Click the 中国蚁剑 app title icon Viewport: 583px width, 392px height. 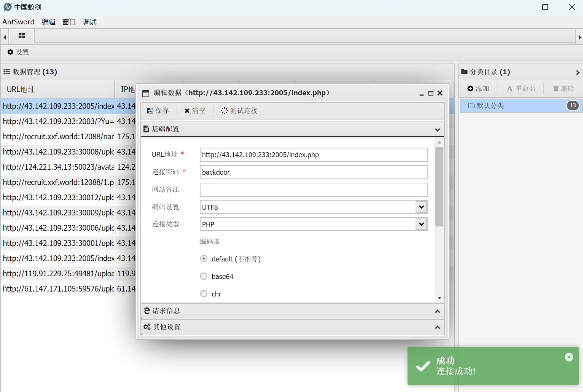click(8, 7)
